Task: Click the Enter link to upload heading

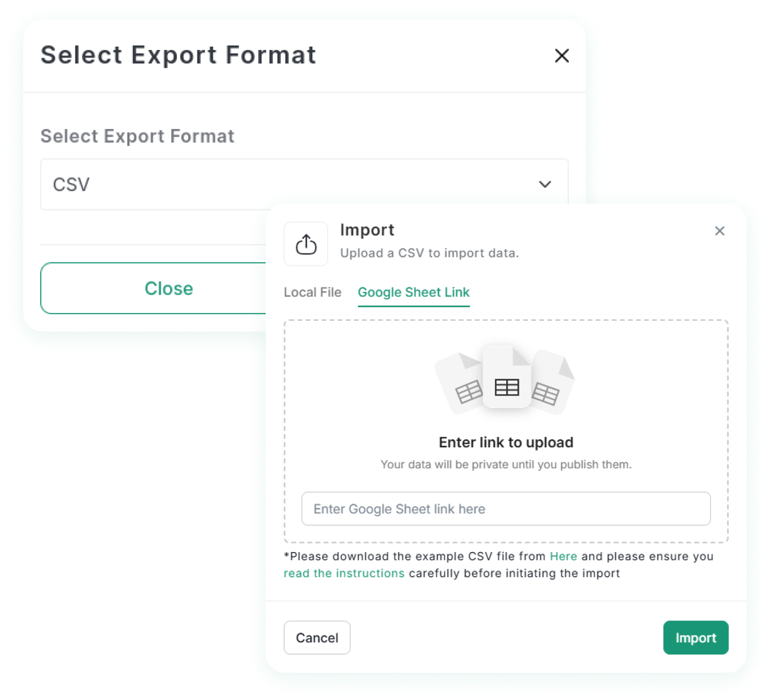Action: 506,442
